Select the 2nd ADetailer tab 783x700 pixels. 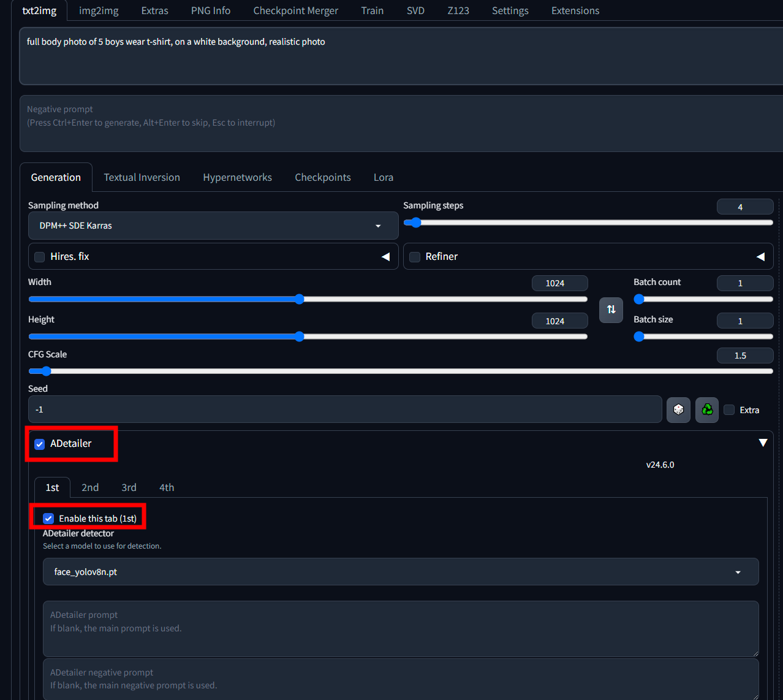[x=90, y=487]
